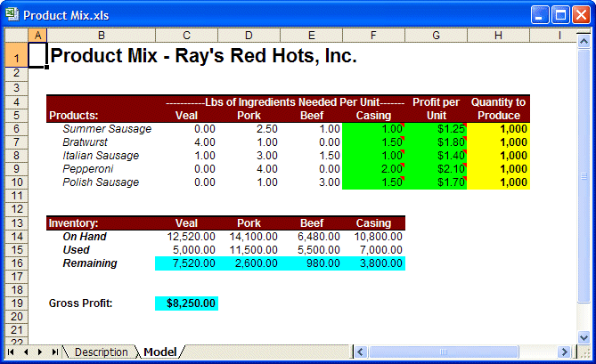This screenshot has width=596, height=364.
Task: Click the vertical scrollbar thumb
Action: pyautogui.click(x=584, y=175)
